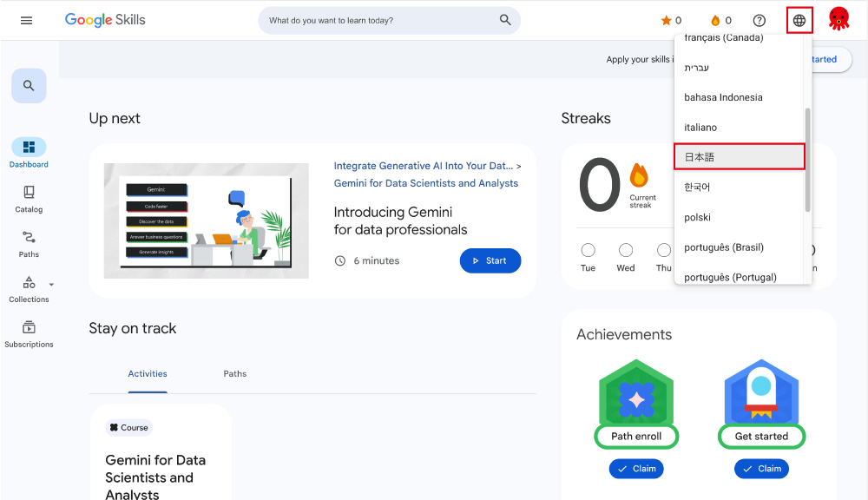This screenshot has height=500, width=868.
Task: Open the language selector globe icon
Action: coord(799,19)
